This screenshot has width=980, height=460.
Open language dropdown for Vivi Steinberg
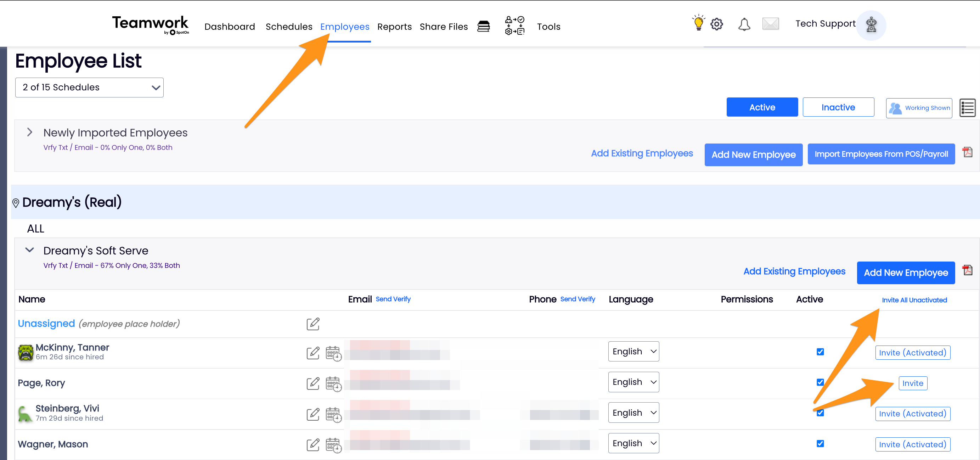[x=633, y=413]
